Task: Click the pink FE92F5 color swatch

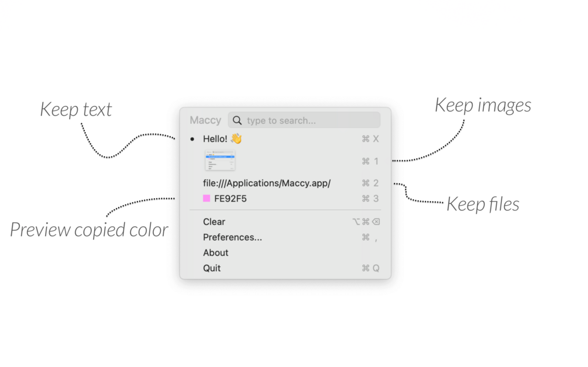Action: (207, 198)
